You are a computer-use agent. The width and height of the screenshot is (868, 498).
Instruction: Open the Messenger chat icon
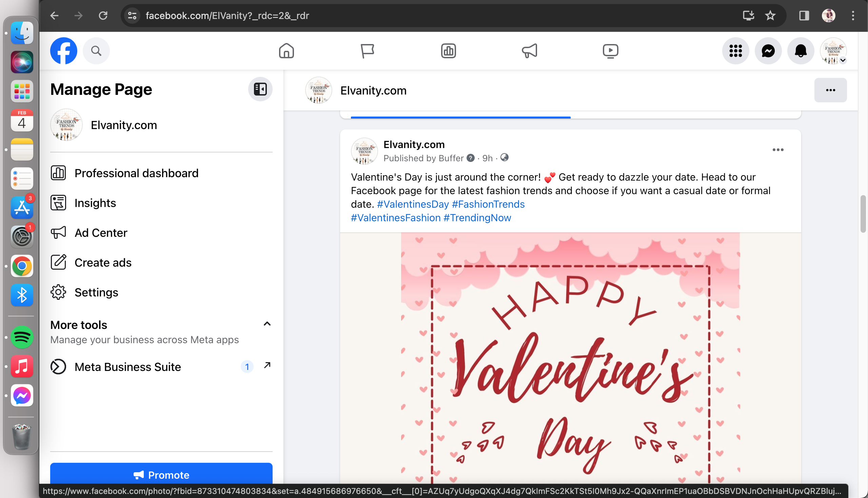coord(768,51)
